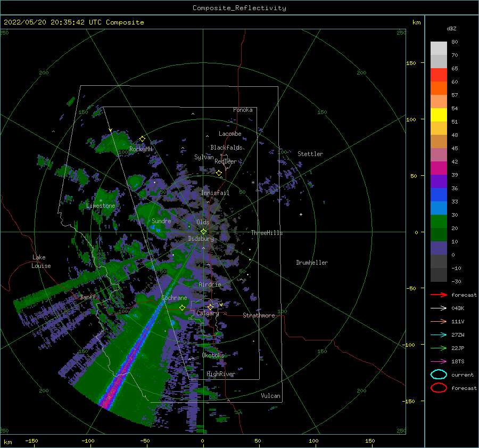Screen dimensions: 479x448
Task: Pick the red 60-65 dBZ swatch
Action: click(x=439, y=75)
